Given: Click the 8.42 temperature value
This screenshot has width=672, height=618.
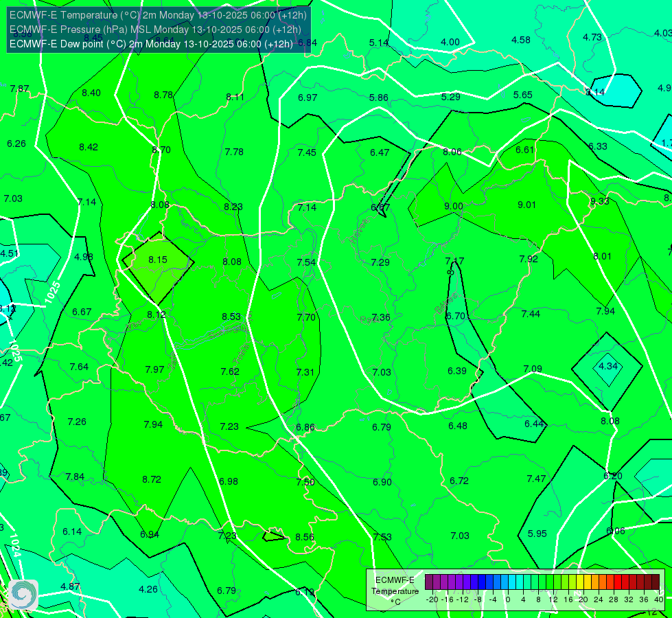Looking at the screenshot, I should pyautogui.click(x=89, y=148).
